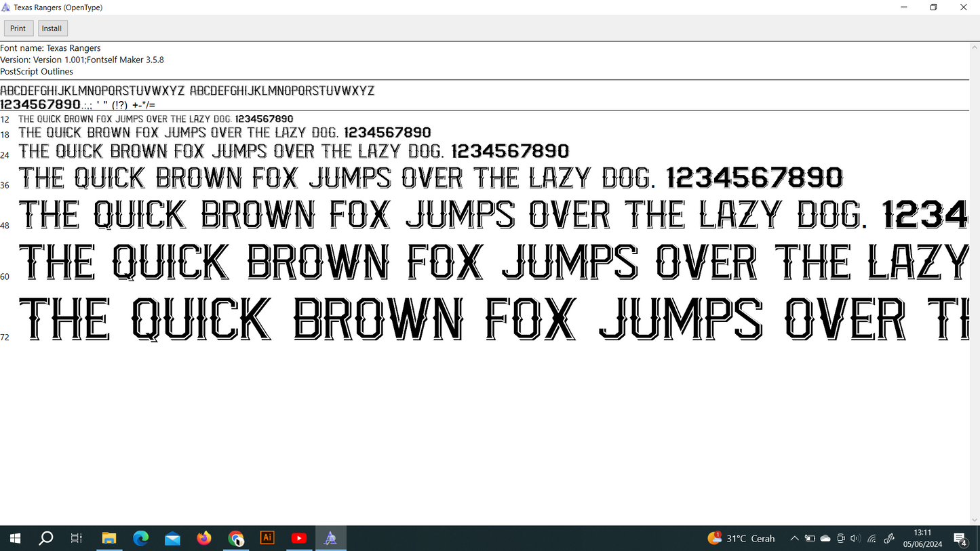Open the volume control in tray
Image resolution: width=980 pixels, height=551 pixels.
pyautogui.click(x=855, y=538)
